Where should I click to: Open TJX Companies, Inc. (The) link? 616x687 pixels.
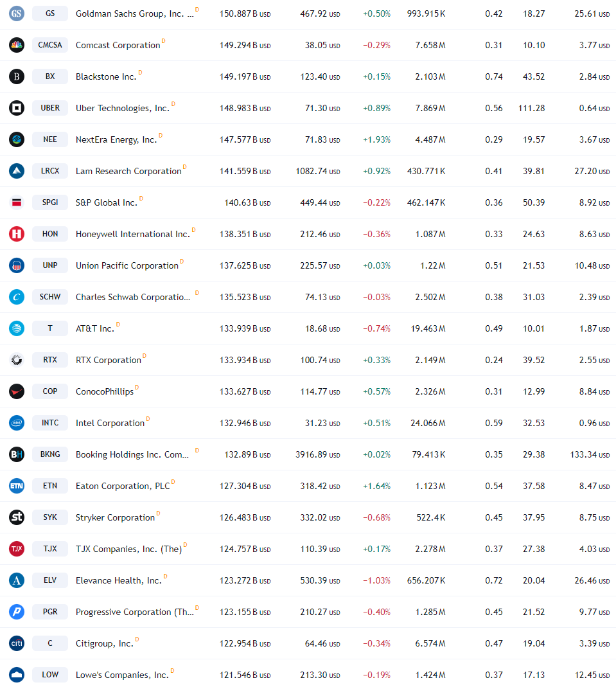128,549
